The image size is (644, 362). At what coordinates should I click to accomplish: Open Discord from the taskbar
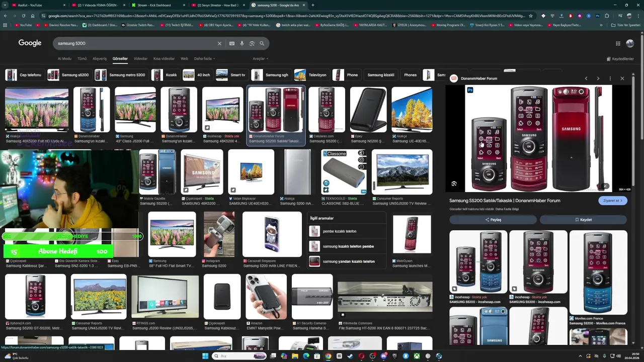[384, 356]
